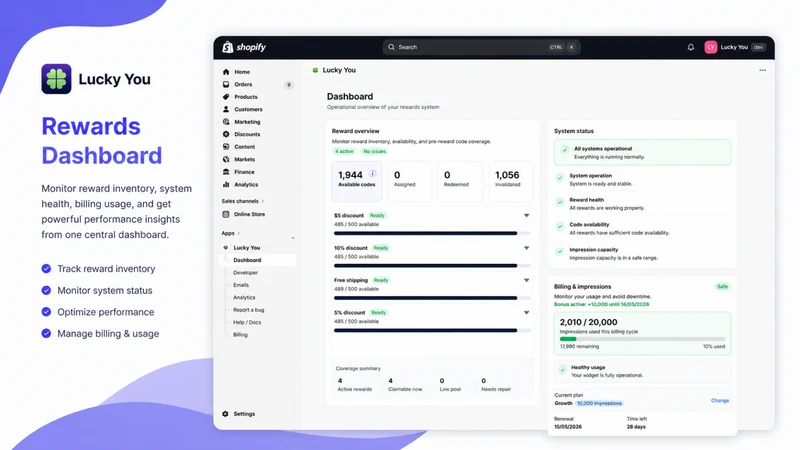This screenshot has width=800, height=450.
Task: Click the $5 discount availability bar
Action: 432,233
